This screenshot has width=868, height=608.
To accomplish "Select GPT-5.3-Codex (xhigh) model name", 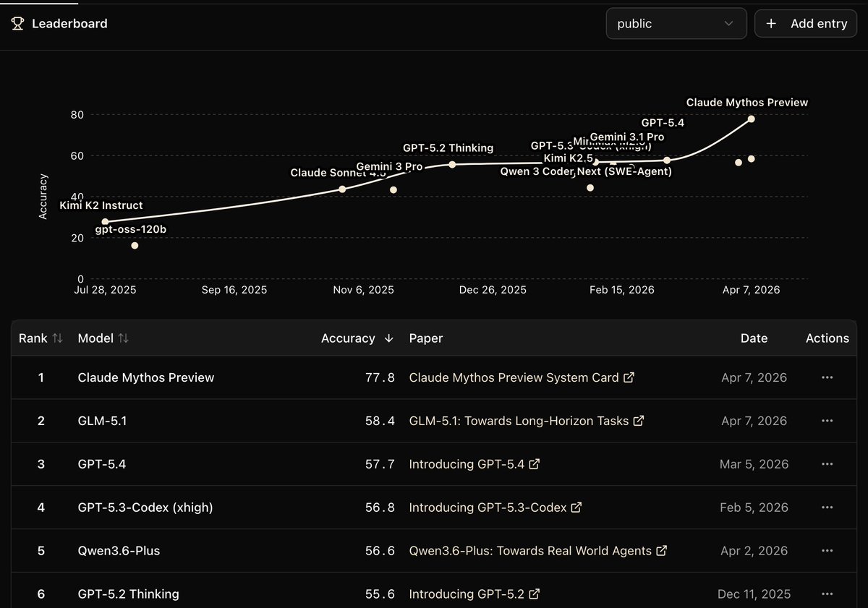I will tap(145, 508).
